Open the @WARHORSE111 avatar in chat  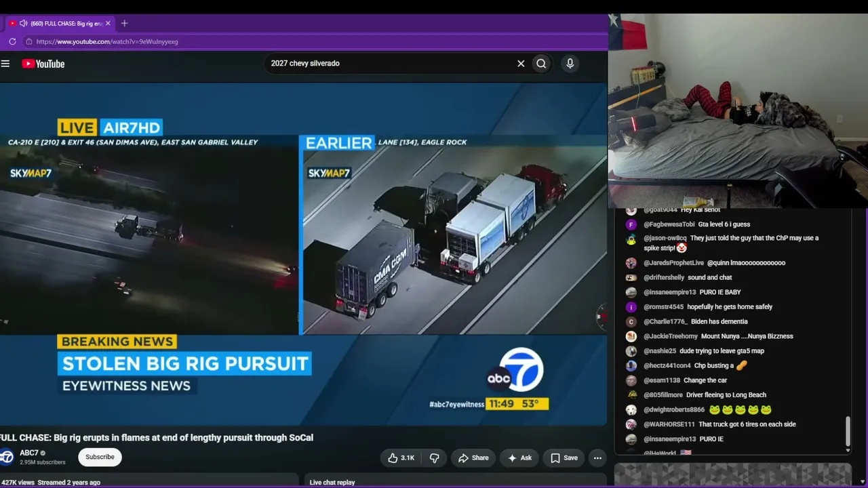pos(631,425)
